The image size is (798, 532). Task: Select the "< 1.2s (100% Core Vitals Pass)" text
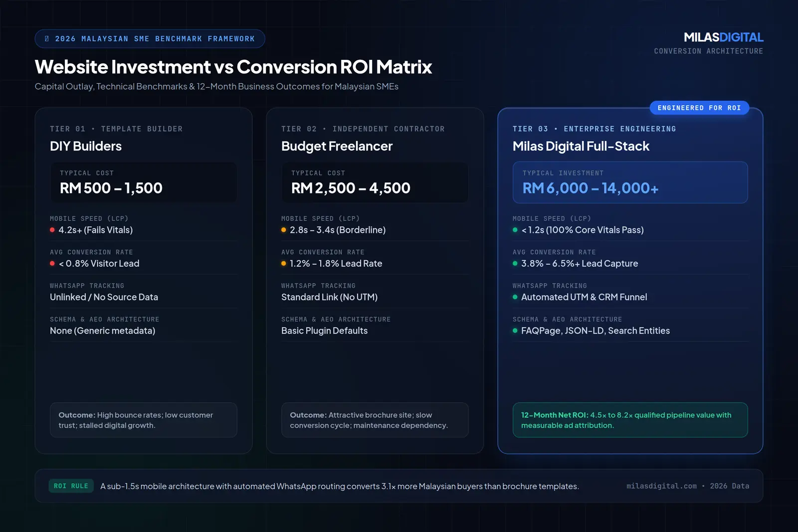tap(583, 230)
